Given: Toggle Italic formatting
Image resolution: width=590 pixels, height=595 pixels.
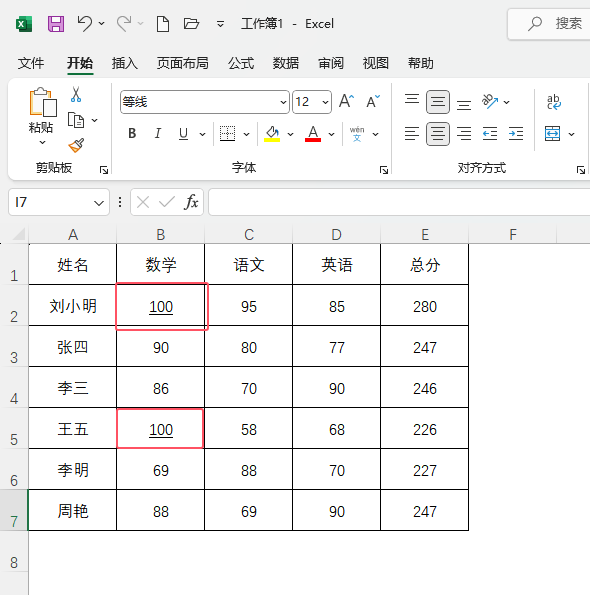Looking at the screenshot, I should tap(157, 134).
